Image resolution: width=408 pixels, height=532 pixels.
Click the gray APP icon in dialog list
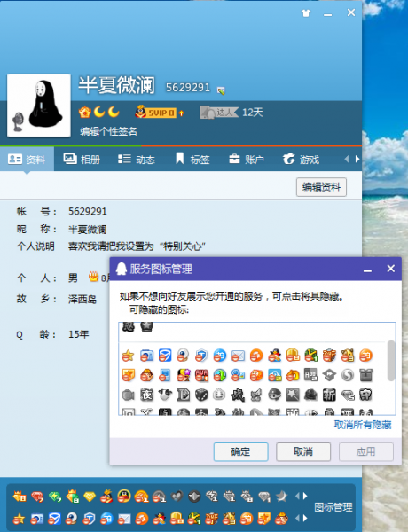310,375
